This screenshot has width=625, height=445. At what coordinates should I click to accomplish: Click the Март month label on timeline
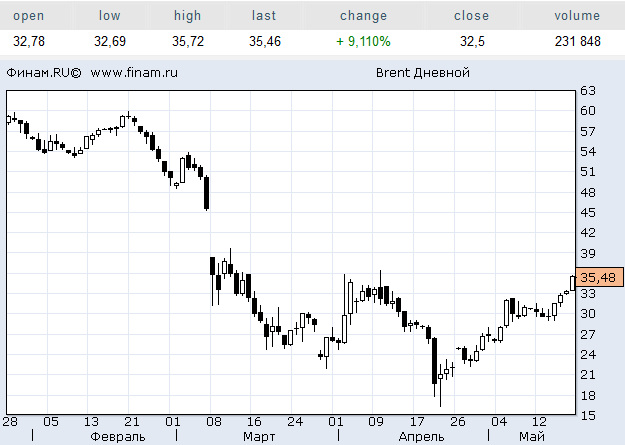(258, 437)
